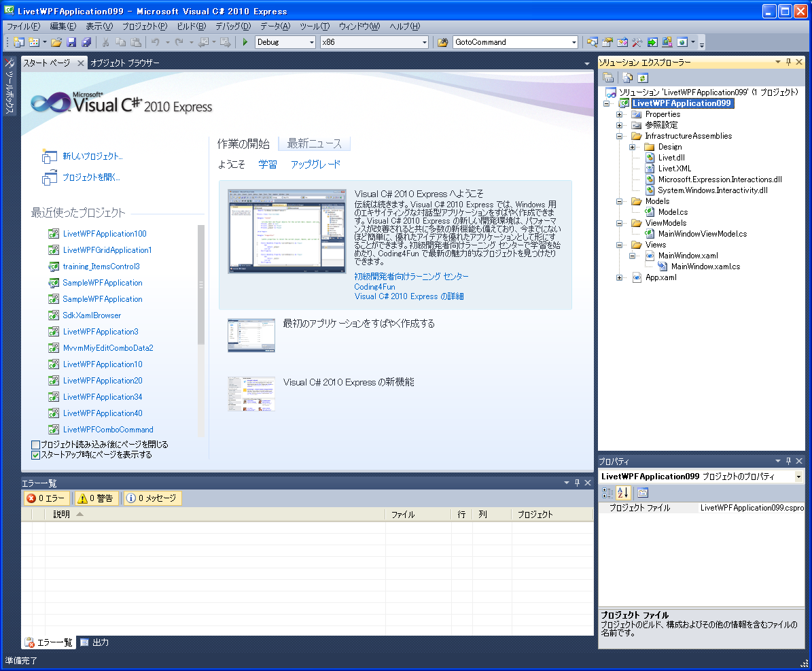Click the Object Browser toolbar icon
The height and width of the screenshot is (671, 812).
[x=667, y=42]
